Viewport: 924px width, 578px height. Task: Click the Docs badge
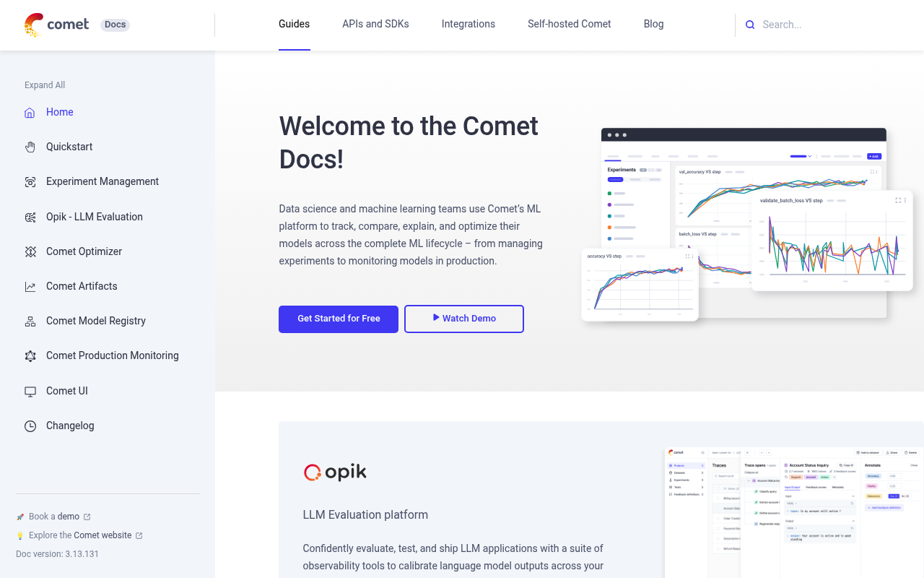pos(115,25)
